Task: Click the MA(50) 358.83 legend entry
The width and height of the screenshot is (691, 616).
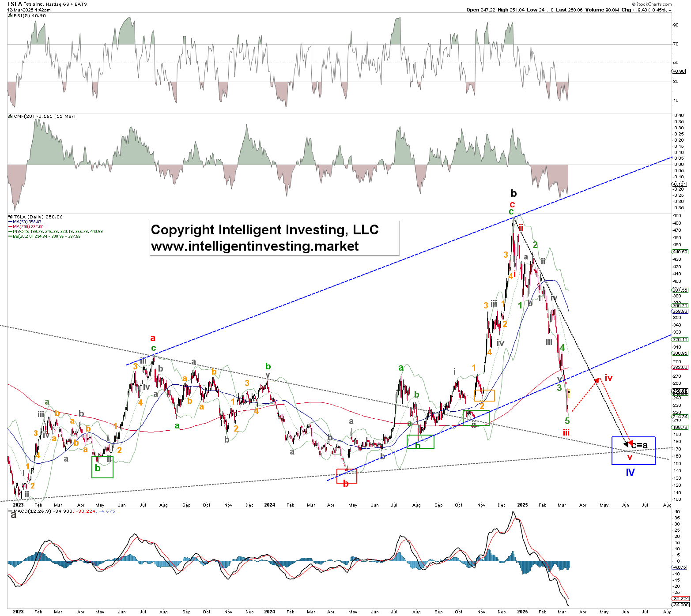Action: pos(25,222)
